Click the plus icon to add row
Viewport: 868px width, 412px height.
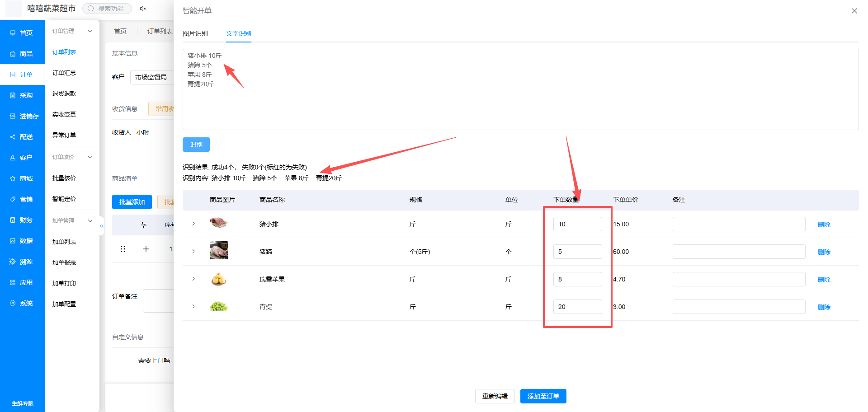(146, 249)
